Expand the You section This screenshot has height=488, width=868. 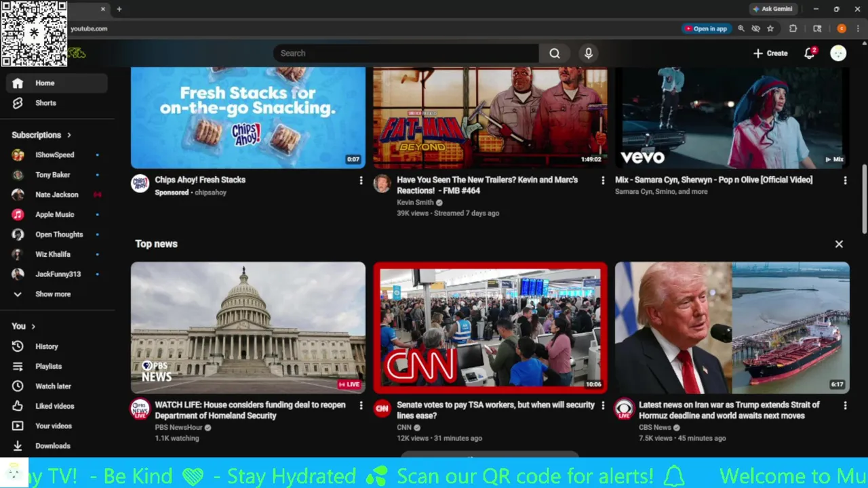[x=24, y=326]
